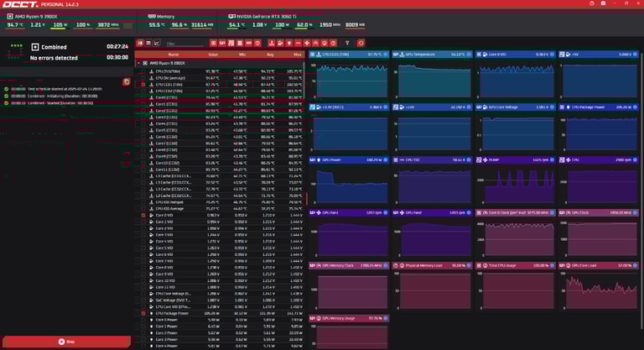Click blue circle on PUMP fan graph
Image resolution: width=644 pixels, height=350 pixels.
(552, 160)
